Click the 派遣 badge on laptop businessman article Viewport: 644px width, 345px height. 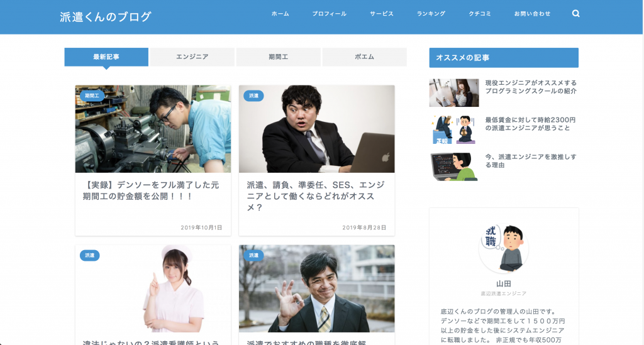click(x=253, y=96)
